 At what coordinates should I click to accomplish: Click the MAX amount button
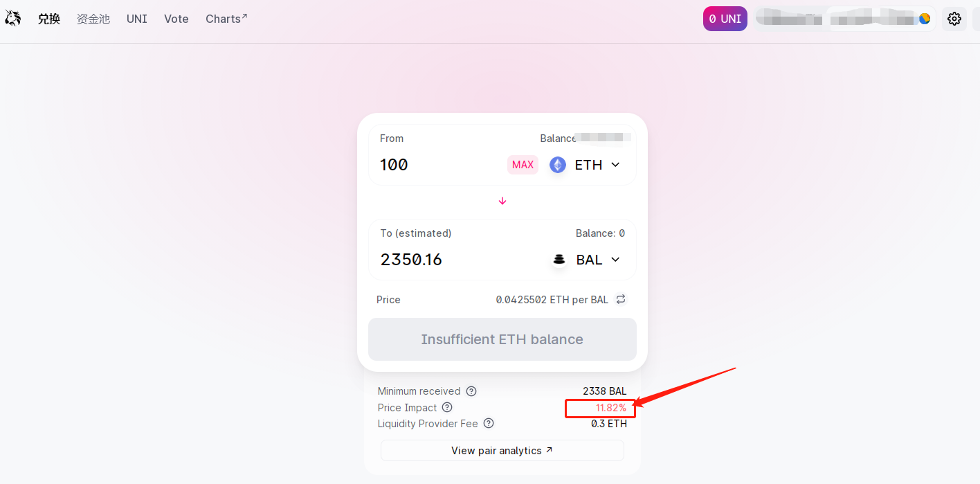tap(523, 165)
